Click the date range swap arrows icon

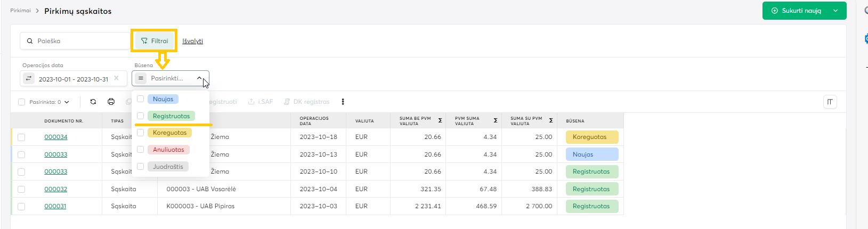click(x=29, y=78)
